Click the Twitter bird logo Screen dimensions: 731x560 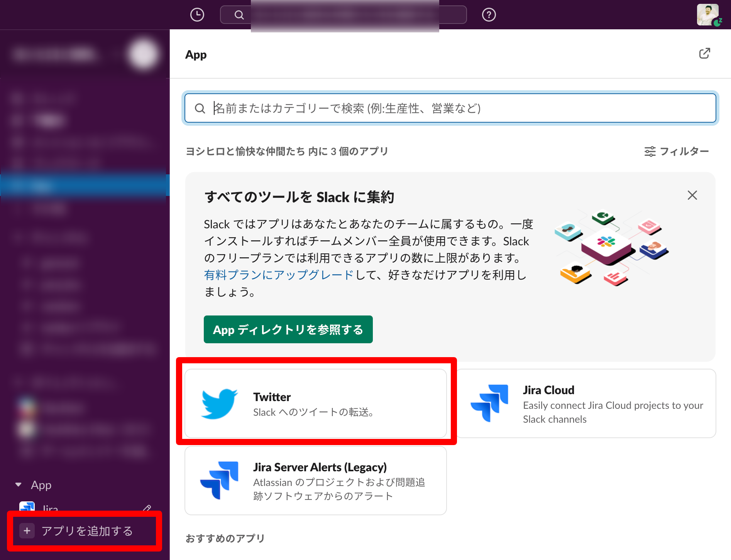click(x=219, y=403)
